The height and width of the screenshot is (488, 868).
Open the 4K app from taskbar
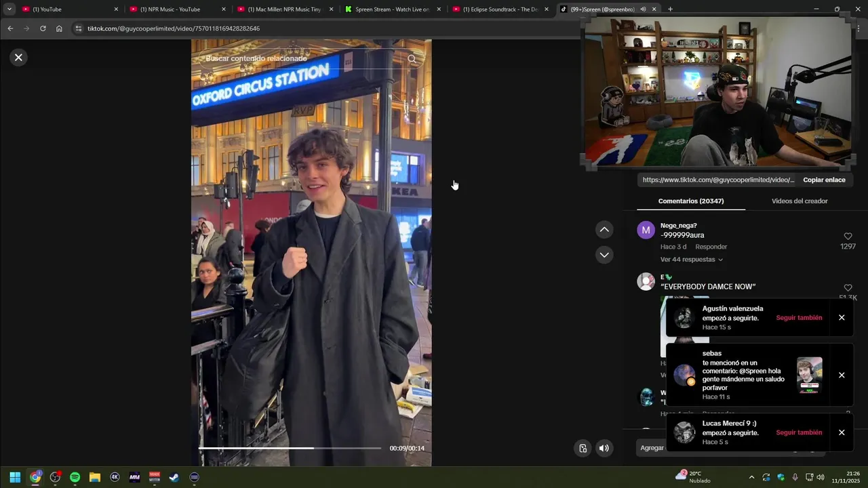coord(115,477)
